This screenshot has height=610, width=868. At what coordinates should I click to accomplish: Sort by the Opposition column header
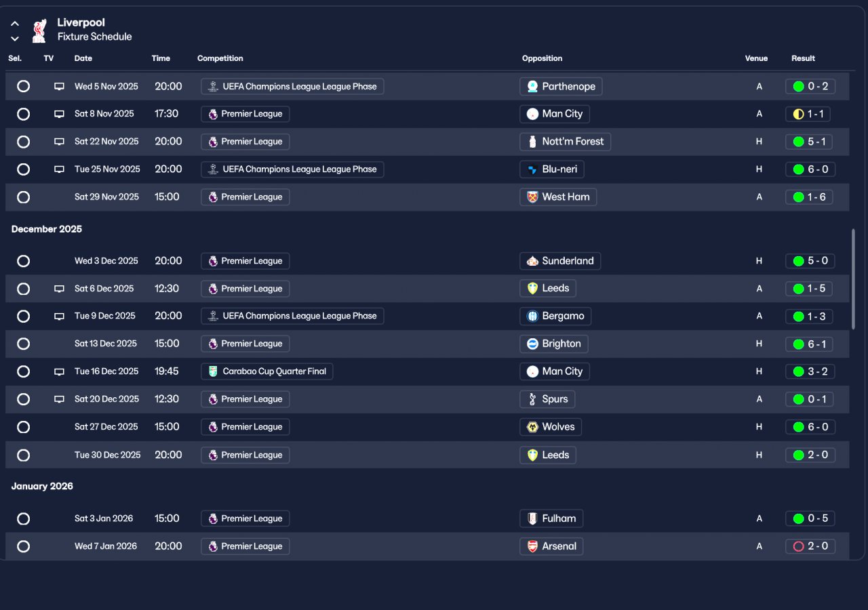pos(542,58)
